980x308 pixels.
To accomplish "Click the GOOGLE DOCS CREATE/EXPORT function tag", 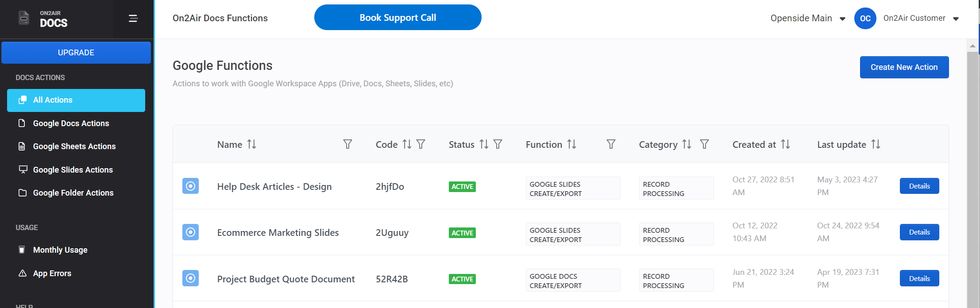I will pos(573,281).
